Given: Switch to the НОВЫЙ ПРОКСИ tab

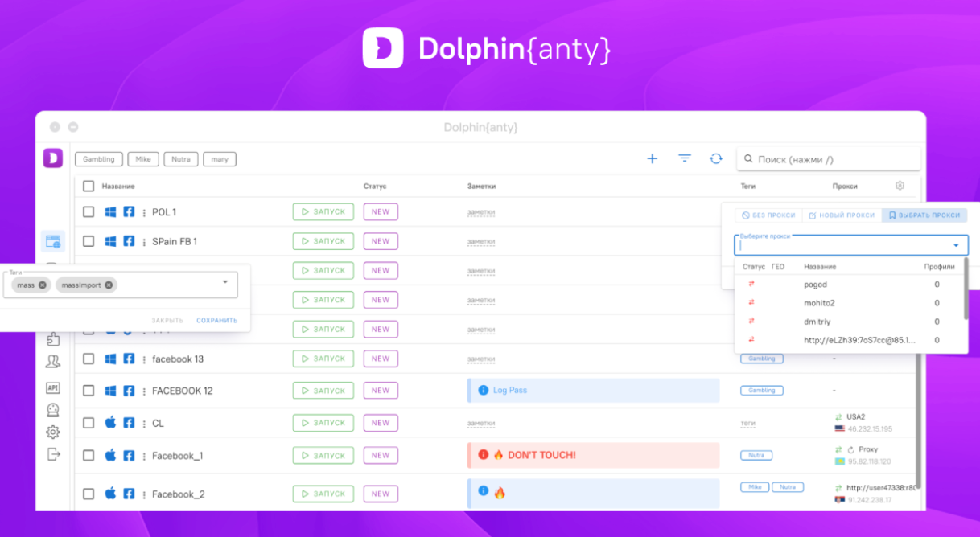Looking at the screenshot, I should [842, 215].
